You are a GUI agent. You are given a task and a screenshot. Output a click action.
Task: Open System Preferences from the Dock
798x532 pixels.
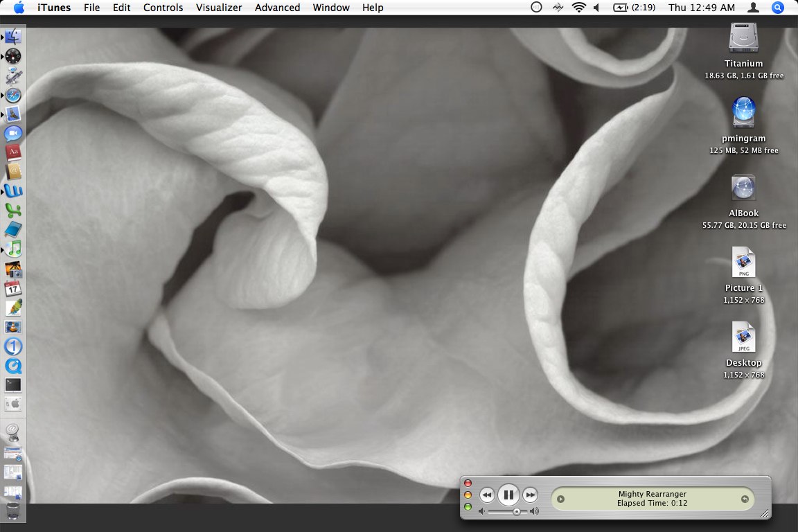13,405
